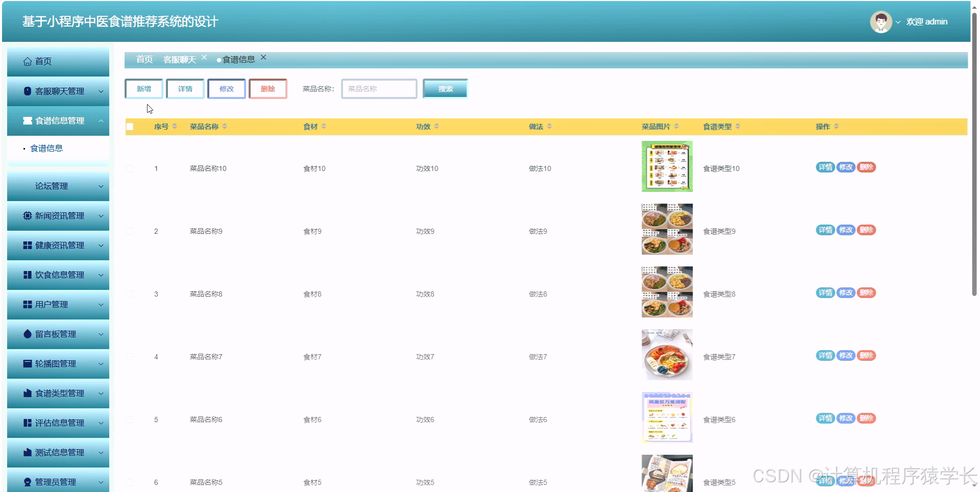Expand the 用户管理 menu chevron

pos(101,305)
